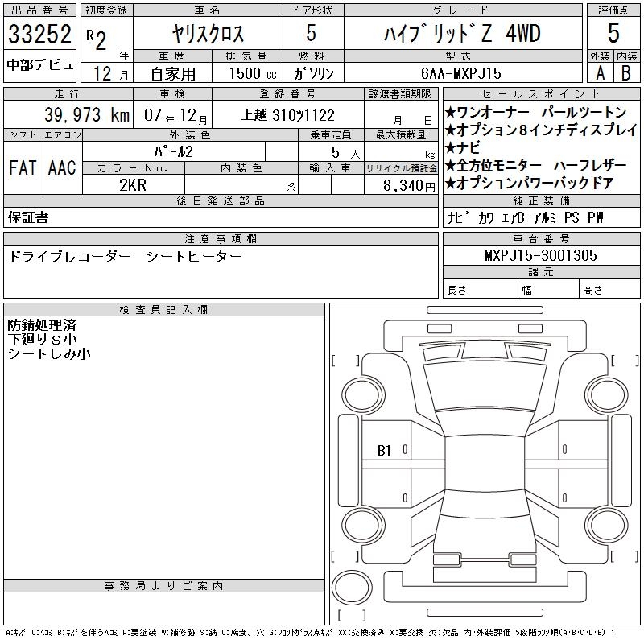Click the displacement 1500 cc

253,73
